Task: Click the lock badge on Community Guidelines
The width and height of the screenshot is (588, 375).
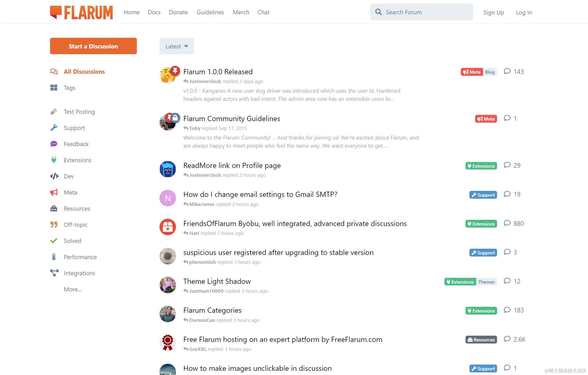Action: (175, 118)
